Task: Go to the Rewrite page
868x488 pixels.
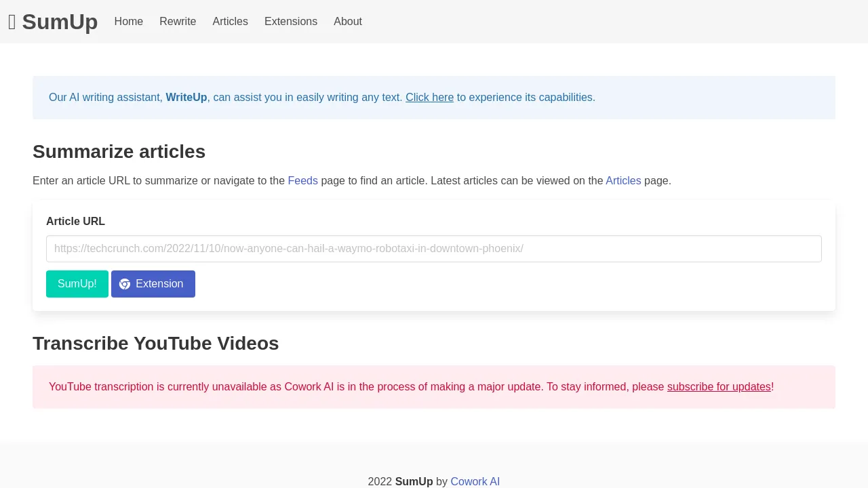Action: pyautogui.click(x=178, y=22)
